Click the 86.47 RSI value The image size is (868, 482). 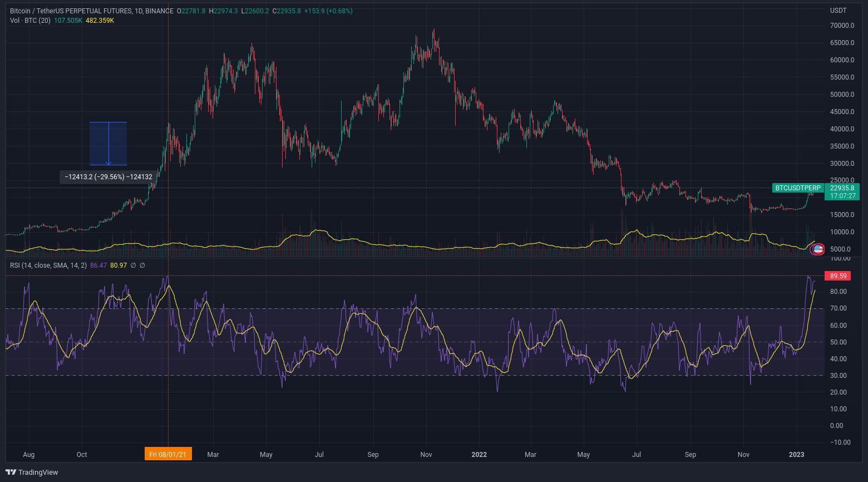click(x=98, y=265)
